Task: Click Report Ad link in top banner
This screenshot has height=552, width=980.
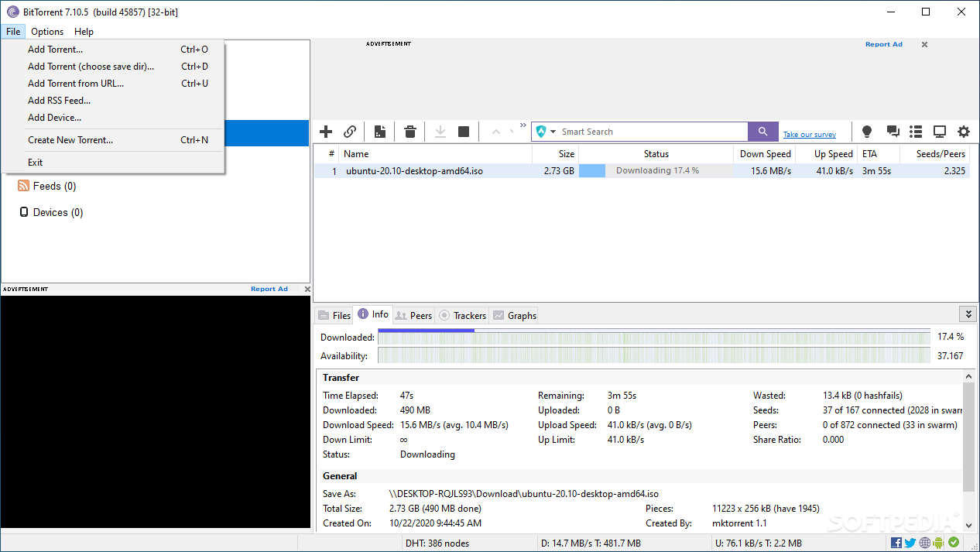Action: tap(883, 44)
